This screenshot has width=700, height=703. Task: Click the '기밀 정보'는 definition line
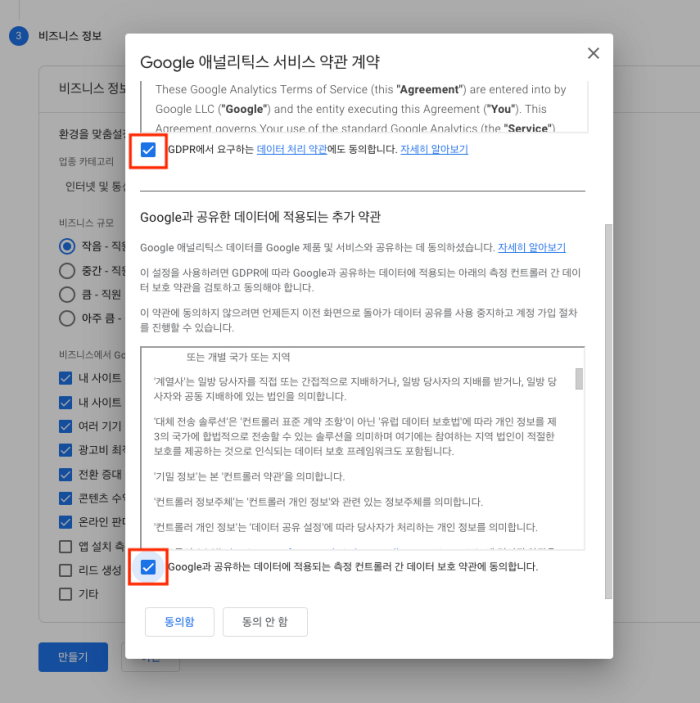point(249,476)
